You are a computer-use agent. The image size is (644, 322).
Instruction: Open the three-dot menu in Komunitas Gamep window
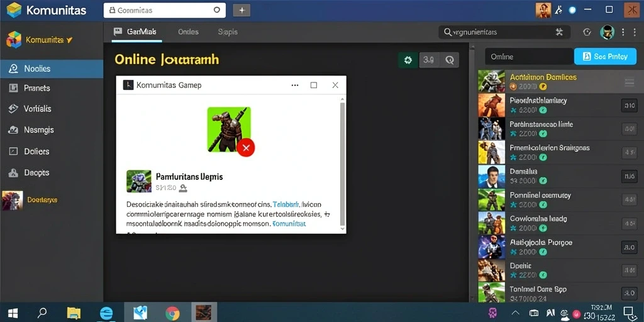(x=294, y=85)
